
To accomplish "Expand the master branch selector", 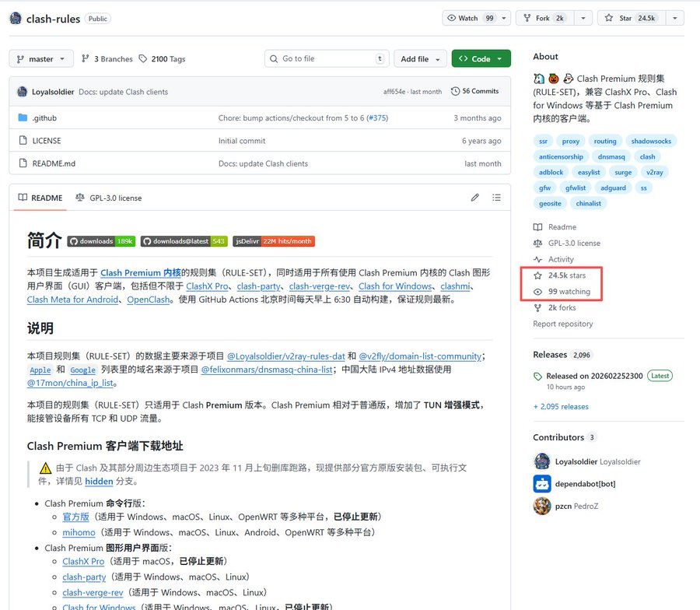I will point(40,58).
